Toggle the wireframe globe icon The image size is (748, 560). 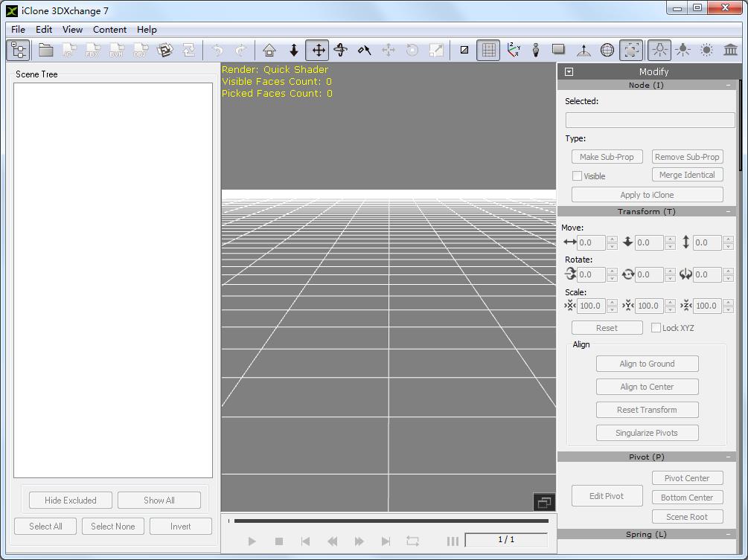pos(607,50)
